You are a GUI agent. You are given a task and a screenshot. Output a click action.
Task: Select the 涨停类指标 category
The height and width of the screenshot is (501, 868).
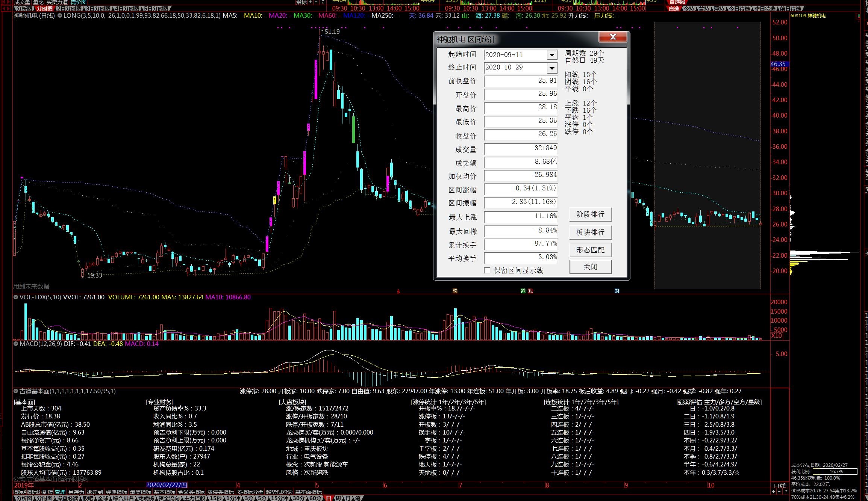click(x=221, y=492)
